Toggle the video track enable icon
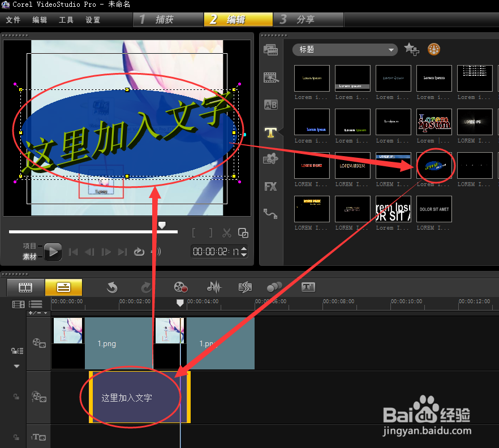499x448 pixels. click(39, 343)
